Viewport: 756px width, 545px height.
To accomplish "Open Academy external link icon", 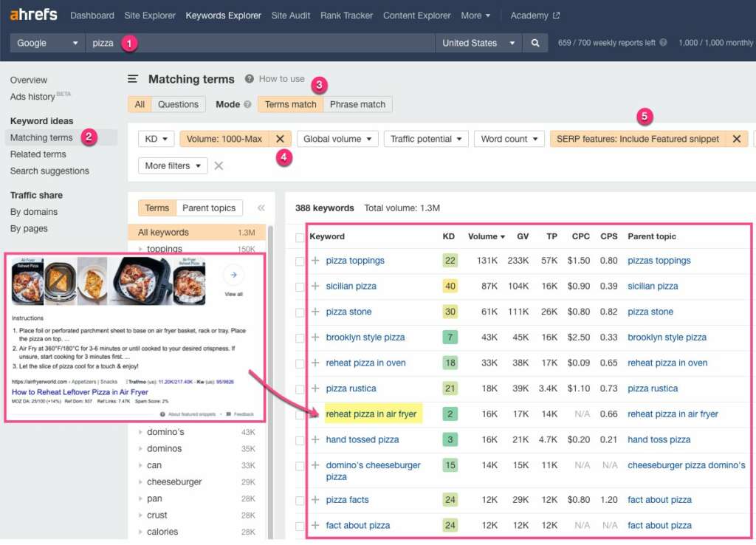I will (557, 16).
